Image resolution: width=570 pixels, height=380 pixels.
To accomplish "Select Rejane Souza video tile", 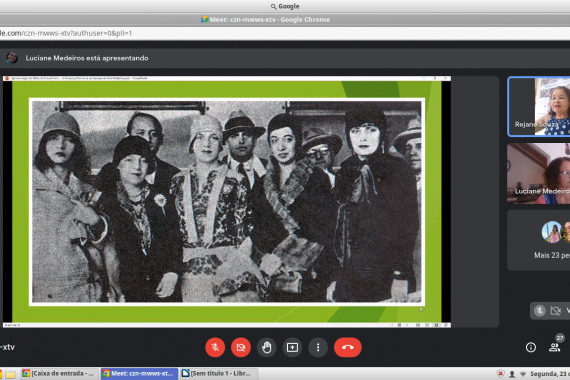I will pos(539,107).
